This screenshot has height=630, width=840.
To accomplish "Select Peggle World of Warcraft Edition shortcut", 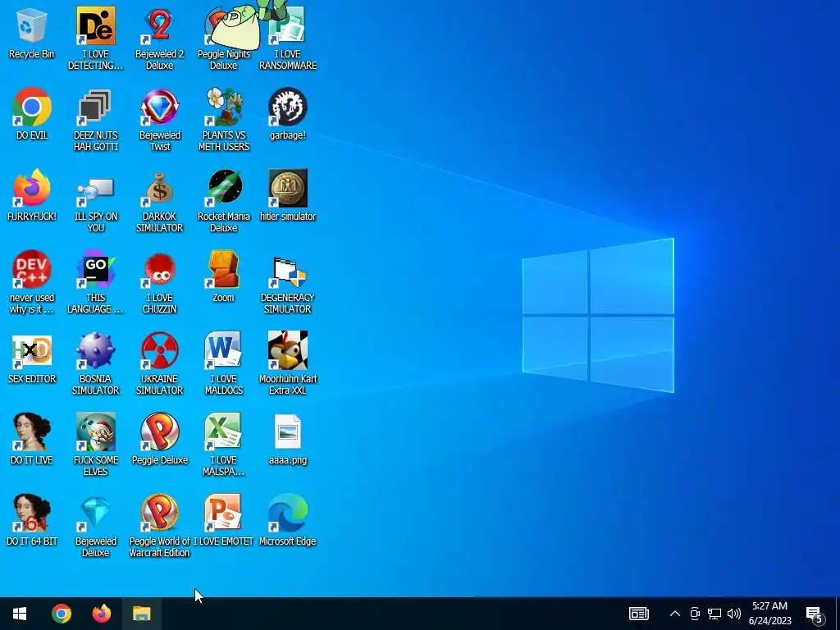I will [160, 526].
